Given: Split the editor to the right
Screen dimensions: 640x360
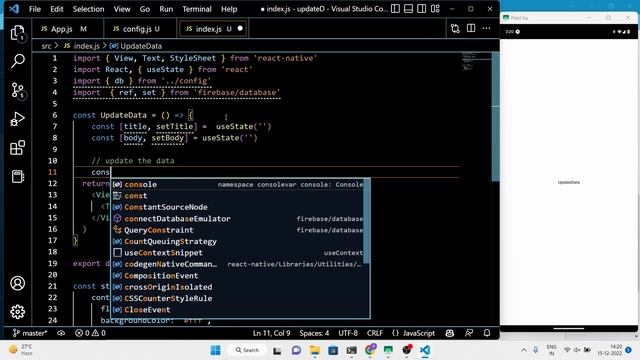Looking at the screenshot, I should point(471,28).
